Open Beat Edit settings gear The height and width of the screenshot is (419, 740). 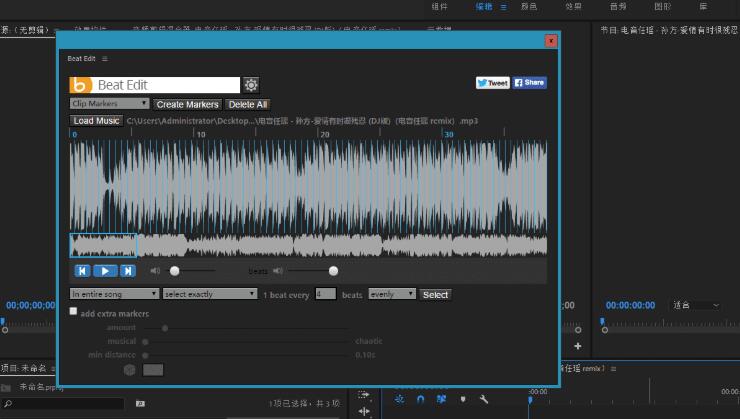[x=251, y=85]
